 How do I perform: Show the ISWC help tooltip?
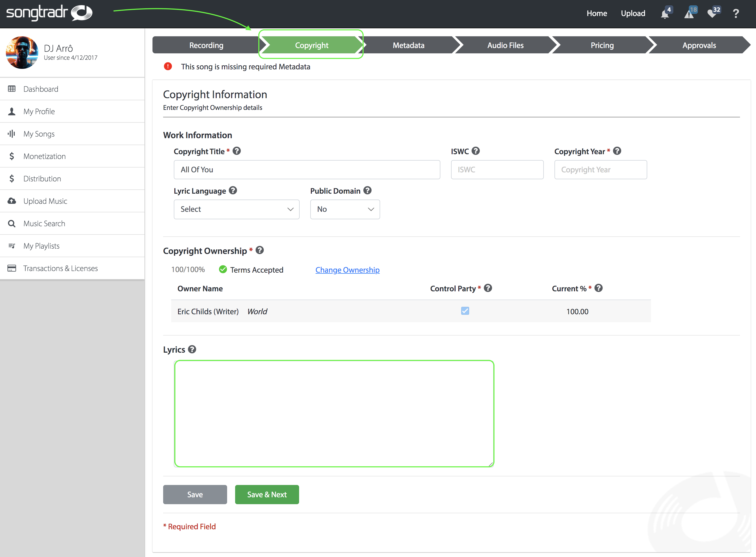[x=476, y=151]
